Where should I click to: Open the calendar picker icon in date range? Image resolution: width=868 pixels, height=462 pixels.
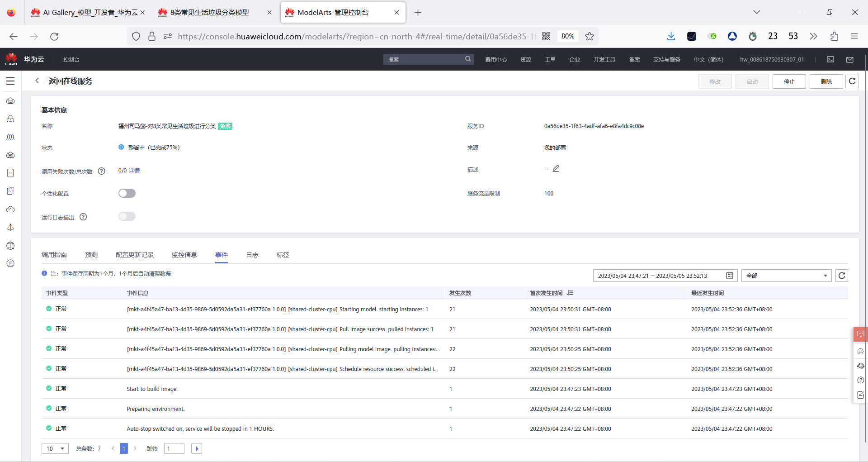730,276
